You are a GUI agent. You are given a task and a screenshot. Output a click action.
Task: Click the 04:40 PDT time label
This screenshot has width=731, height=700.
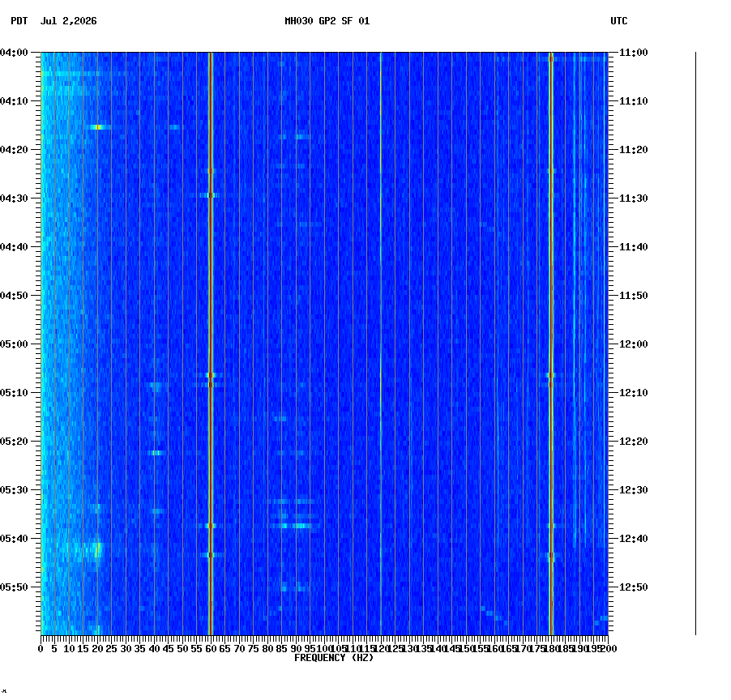pos(14,247)
